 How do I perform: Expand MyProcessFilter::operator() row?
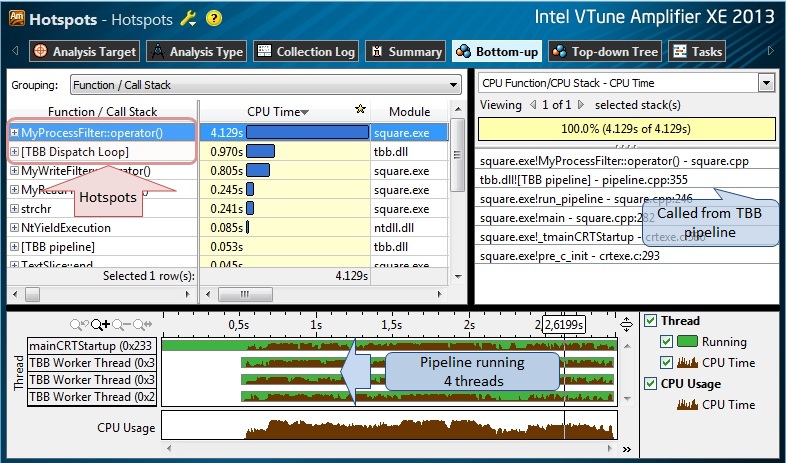click(x=14, y=133)
